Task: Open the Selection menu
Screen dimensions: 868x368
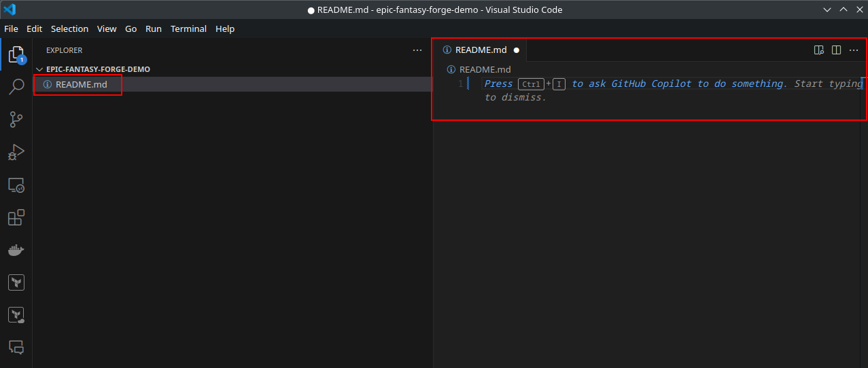Action: click(70, 29)
